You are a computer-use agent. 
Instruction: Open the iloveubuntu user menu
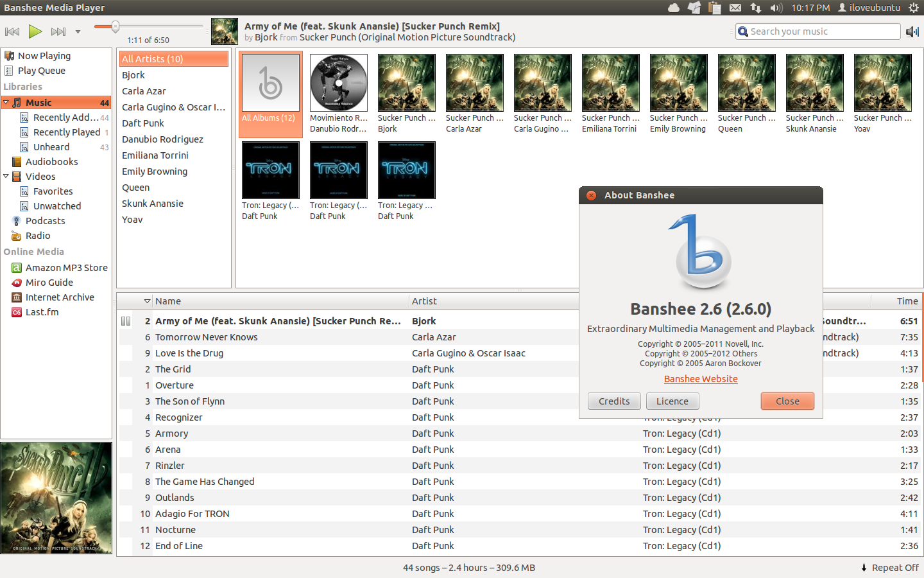pos(869,8)
